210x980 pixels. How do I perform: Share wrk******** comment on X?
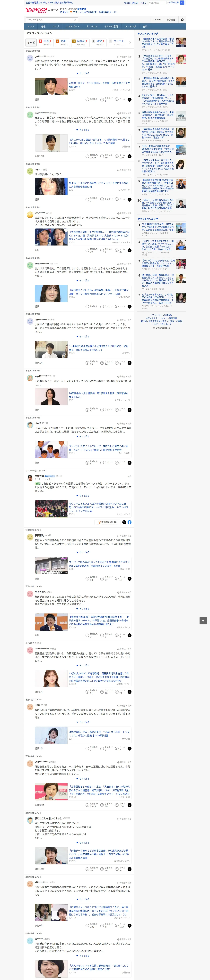pyautogui.click(x=130, y=307)
